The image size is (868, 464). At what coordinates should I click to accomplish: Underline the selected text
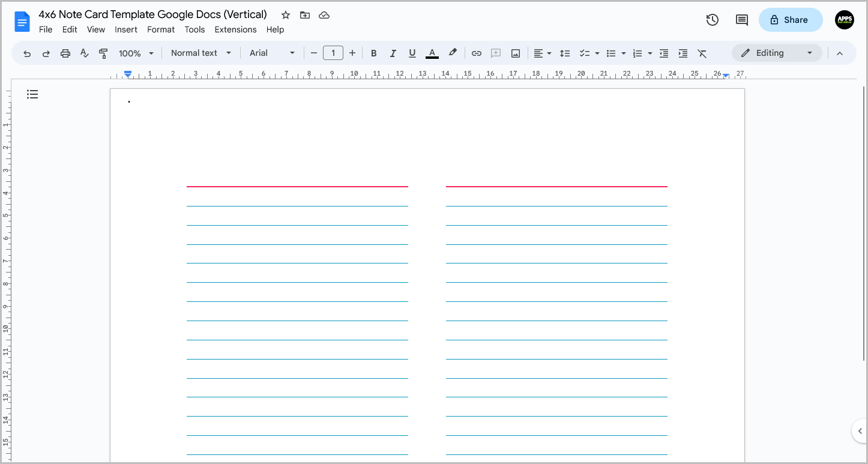point(412,53)
